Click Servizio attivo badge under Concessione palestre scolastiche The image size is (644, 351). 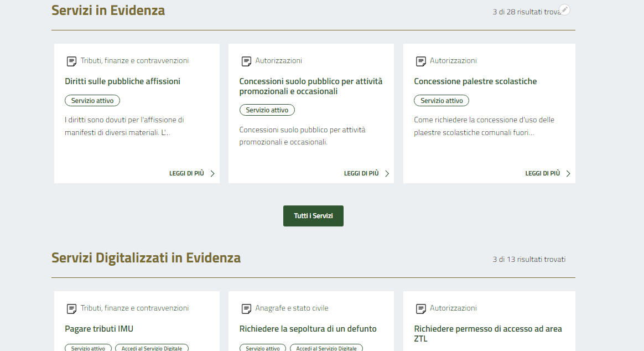442,101
